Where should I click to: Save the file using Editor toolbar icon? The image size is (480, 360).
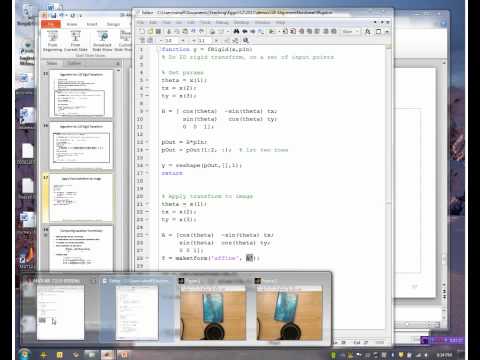click(x=158, y=31)
